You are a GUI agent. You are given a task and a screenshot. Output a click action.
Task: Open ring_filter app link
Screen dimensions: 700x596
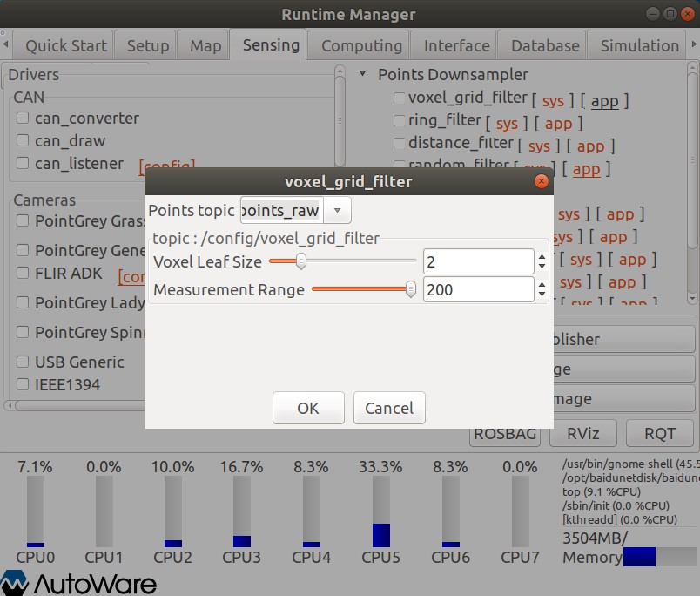click(558, 124)
